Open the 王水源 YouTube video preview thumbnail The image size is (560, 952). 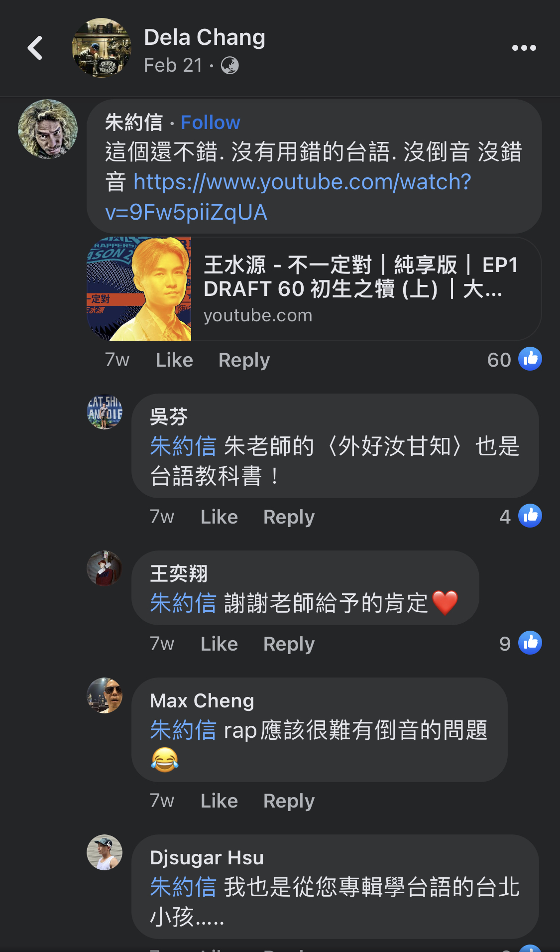coord(139,289)
